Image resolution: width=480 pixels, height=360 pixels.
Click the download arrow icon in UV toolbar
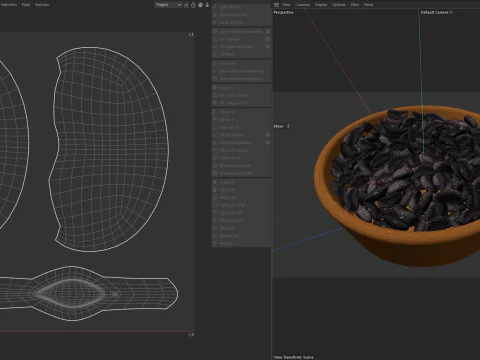coord(207,5)
